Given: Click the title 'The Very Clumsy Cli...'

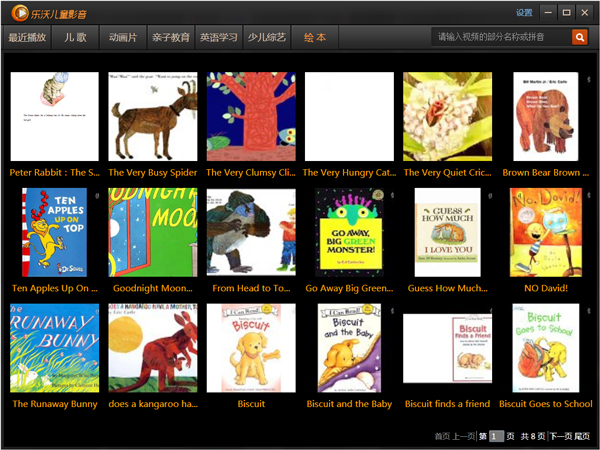Looking at the screenshot, I should (251, 173).
